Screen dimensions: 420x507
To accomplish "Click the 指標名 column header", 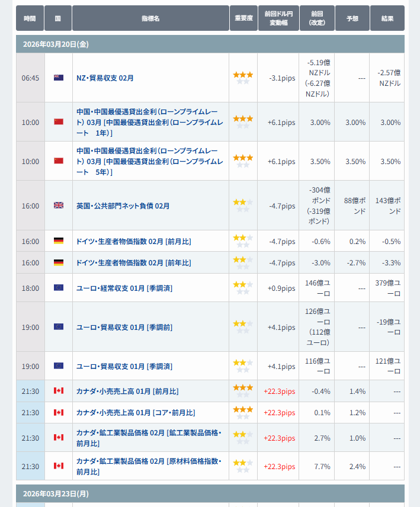I will [x=150, y=18].
